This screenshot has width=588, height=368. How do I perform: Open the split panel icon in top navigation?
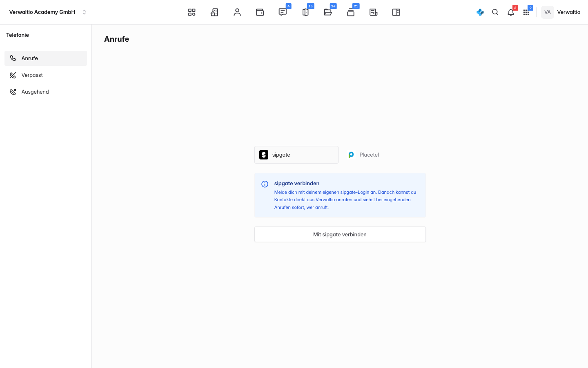point(396,12)
